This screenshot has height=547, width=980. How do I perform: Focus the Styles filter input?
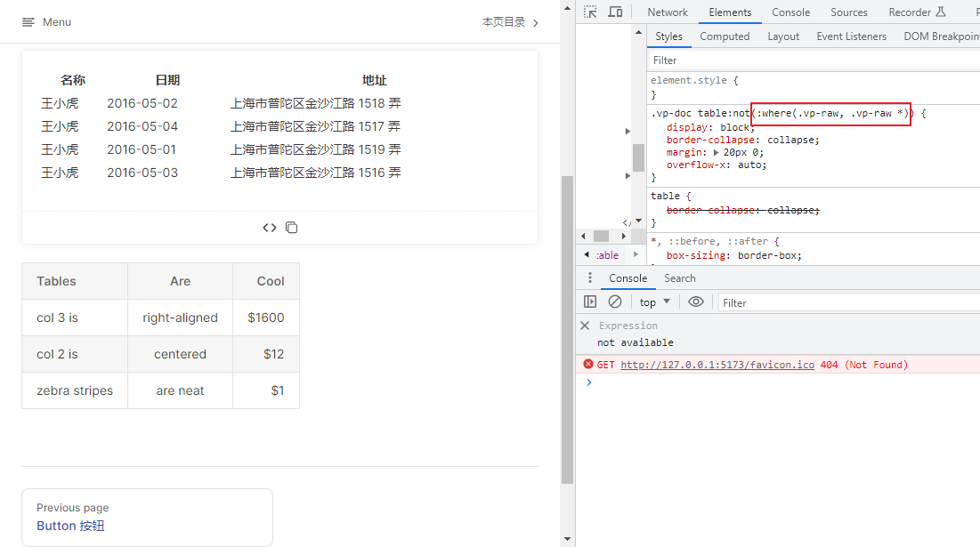click(x=813, y=60)
